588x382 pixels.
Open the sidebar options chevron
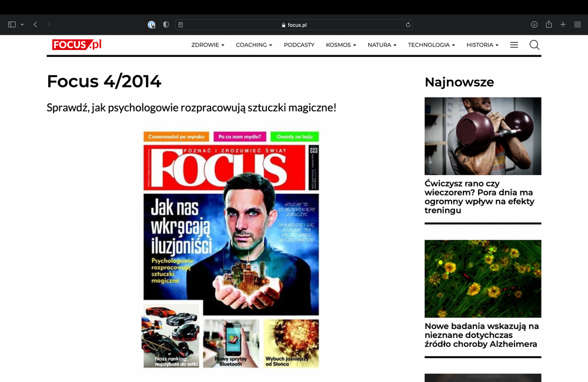tap(21, 24)
